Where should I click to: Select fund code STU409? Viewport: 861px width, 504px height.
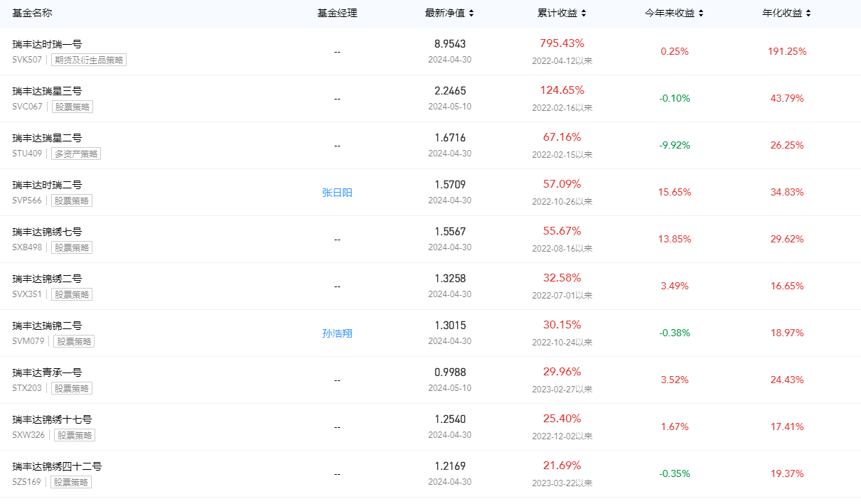click(27, 154)
